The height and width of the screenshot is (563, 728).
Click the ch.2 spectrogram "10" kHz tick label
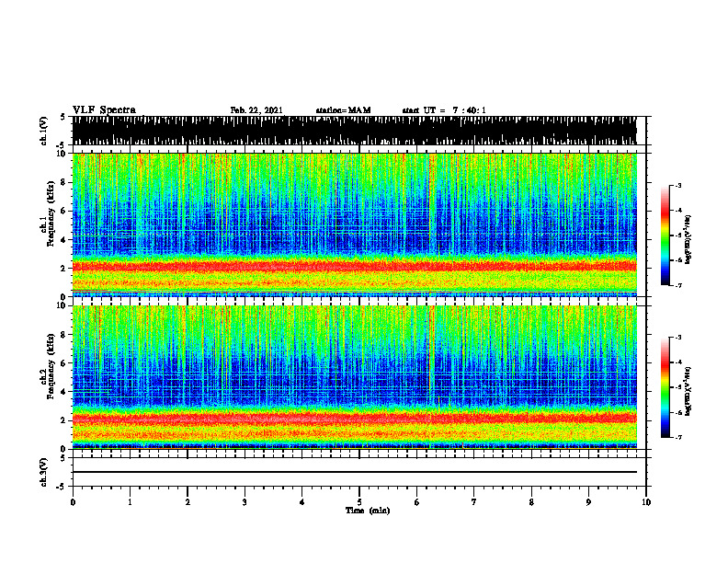point(63,305)
